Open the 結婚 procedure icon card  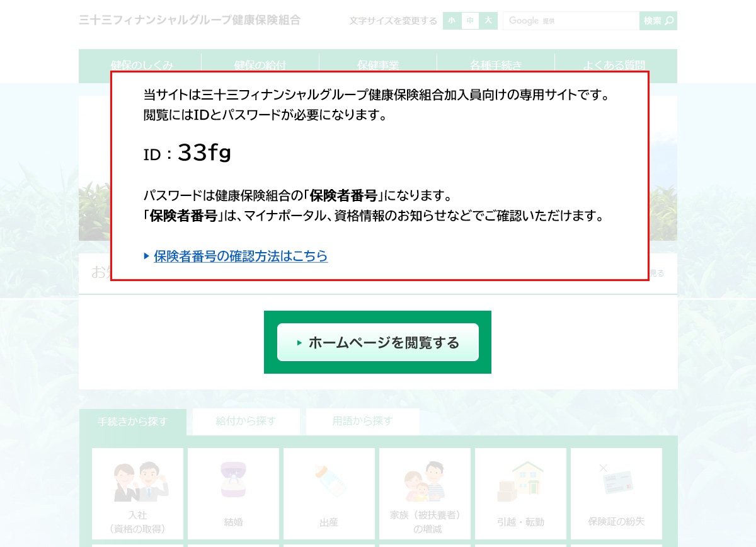(233, 493)
